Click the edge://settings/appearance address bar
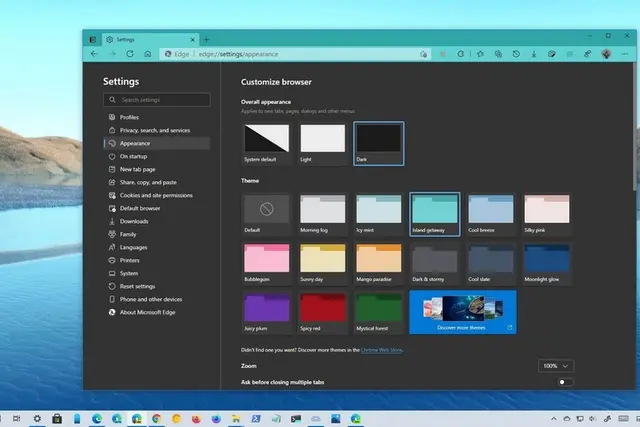The width and height of the screenshot is (640, 427). [295, 54]
